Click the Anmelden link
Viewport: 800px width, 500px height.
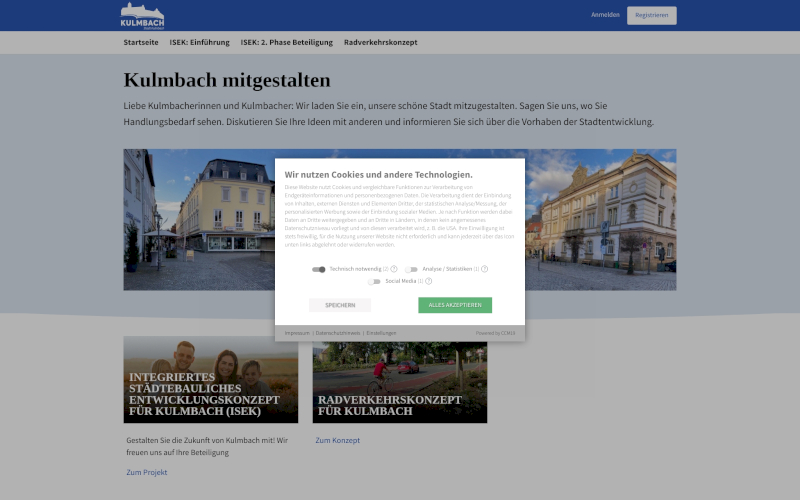click(605, 15)
